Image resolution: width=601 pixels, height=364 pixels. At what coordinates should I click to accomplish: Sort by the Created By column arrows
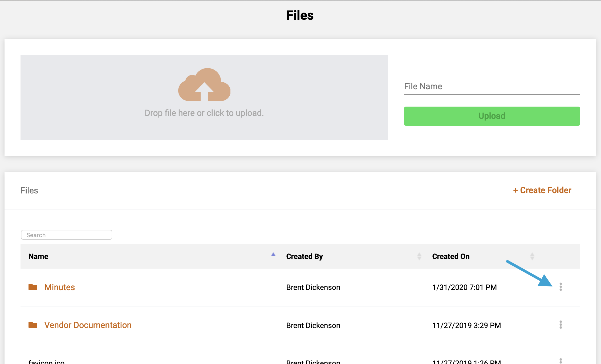tap(419, 256)
